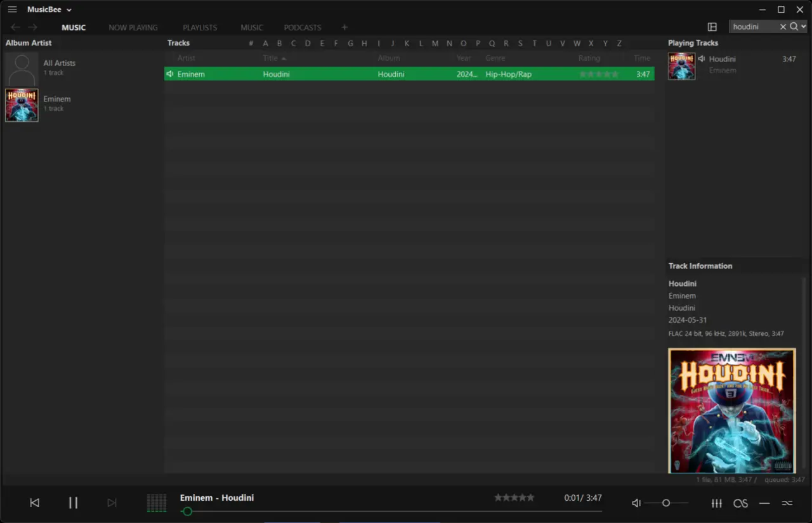Click the Eminem - Houdini now playing title

217,498
